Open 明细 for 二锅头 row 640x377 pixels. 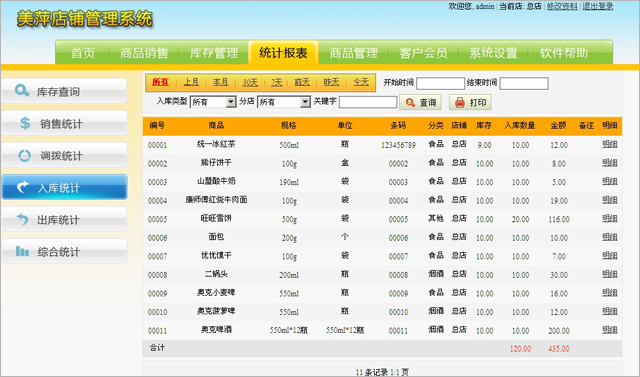click(x=609, y=274)
